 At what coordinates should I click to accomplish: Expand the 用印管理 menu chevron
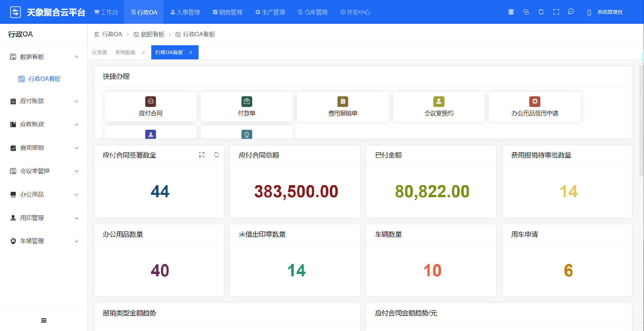point(76,218)
